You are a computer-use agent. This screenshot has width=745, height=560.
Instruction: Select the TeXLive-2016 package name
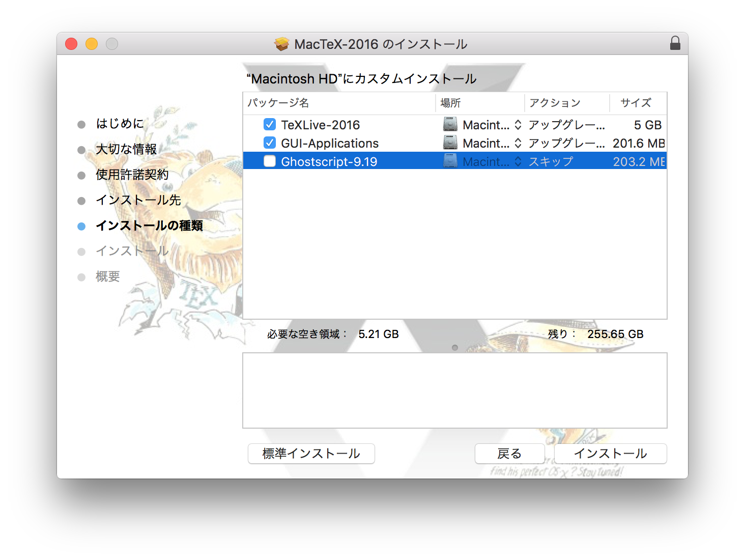(321, 125)
